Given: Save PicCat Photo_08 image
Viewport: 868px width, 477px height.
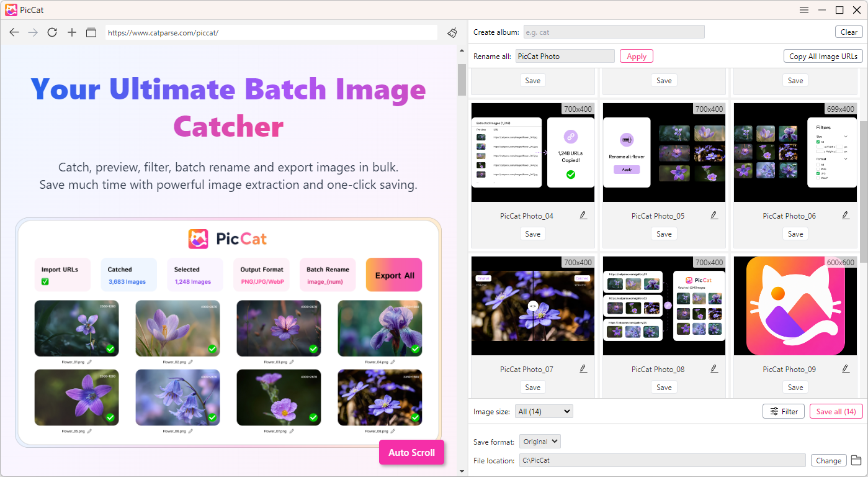Looking at the screenshot, I should (x=664, y=388).
